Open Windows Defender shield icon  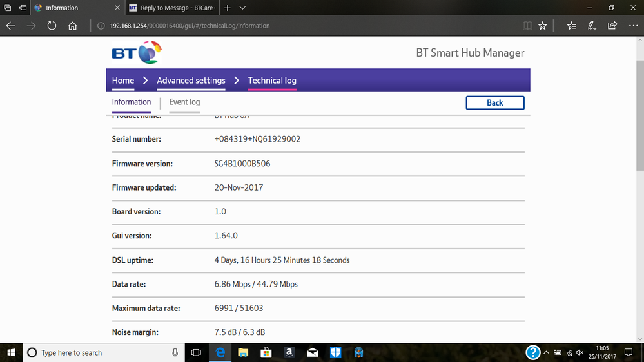336,352
